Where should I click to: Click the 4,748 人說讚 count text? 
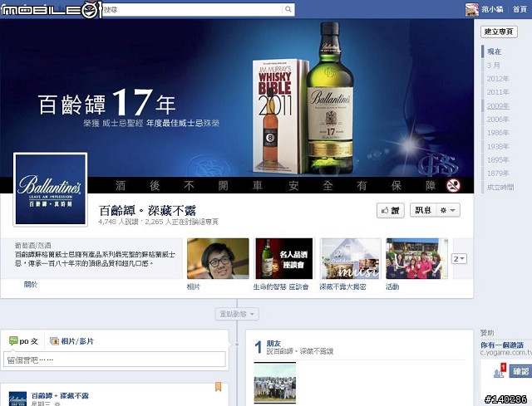pos(118,222)
